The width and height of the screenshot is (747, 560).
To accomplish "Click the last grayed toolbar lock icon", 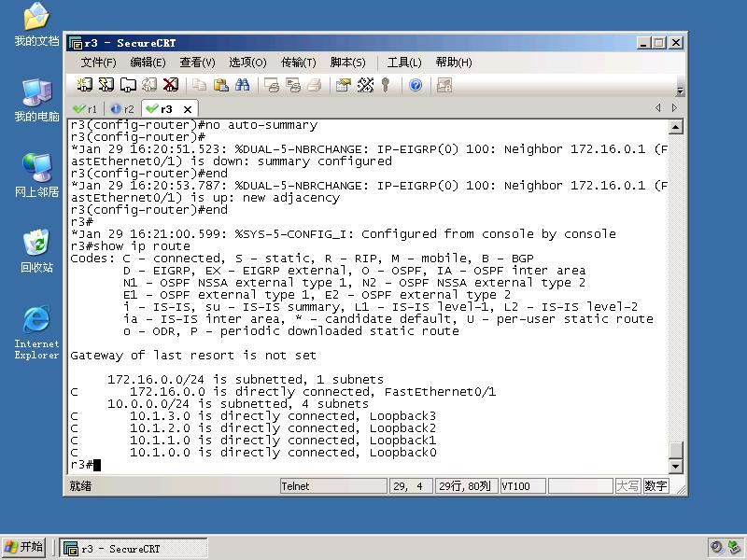I will (444, 85).
